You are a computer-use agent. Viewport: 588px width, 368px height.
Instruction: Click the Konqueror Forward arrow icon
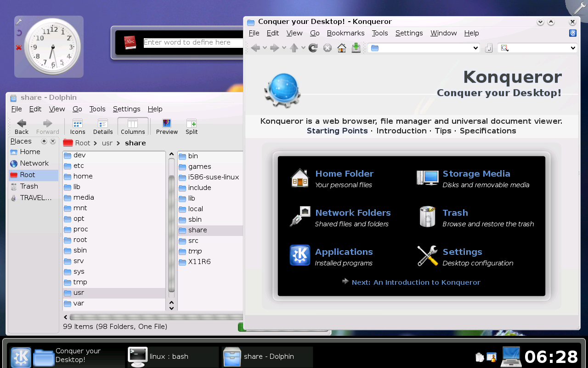tap(275, 48)
